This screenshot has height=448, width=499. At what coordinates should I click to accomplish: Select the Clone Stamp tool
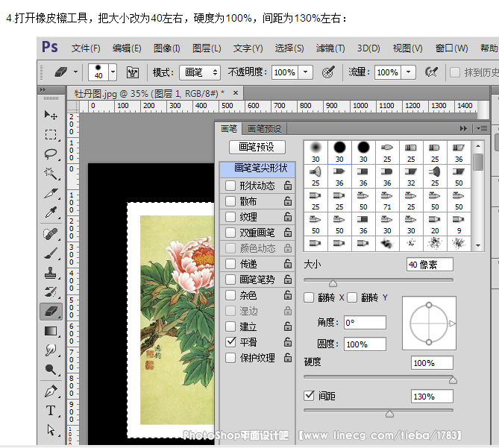pos(51,273)
